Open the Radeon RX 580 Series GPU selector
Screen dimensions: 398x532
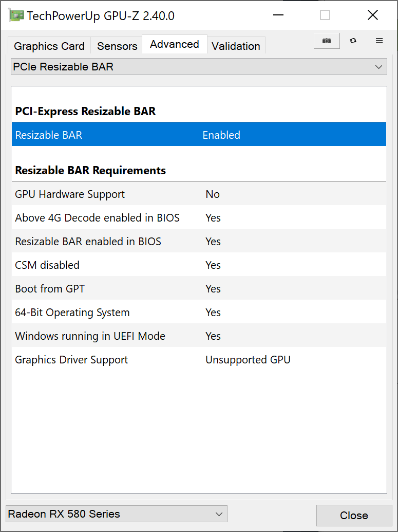pyautogui.click(x=116, y=513)
